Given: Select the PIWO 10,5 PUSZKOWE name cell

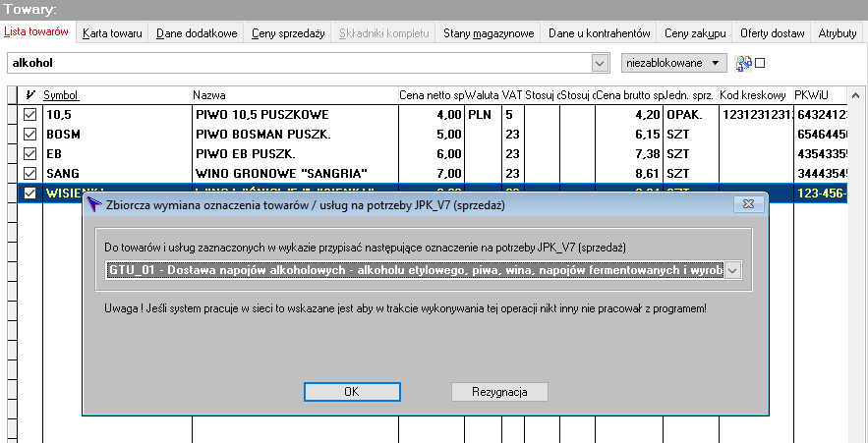Looking at the screenshot, I should [295, 115].
